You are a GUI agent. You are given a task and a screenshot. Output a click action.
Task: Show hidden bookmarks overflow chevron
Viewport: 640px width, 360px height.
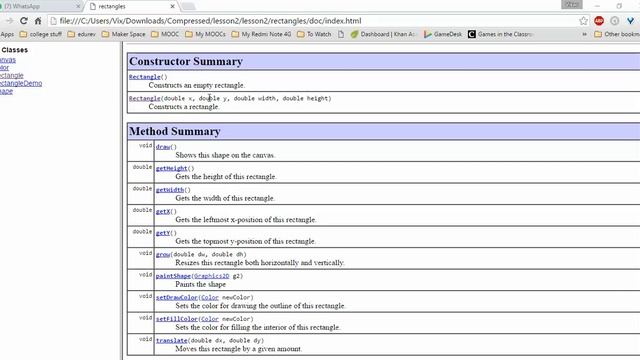tap(584, 34)
